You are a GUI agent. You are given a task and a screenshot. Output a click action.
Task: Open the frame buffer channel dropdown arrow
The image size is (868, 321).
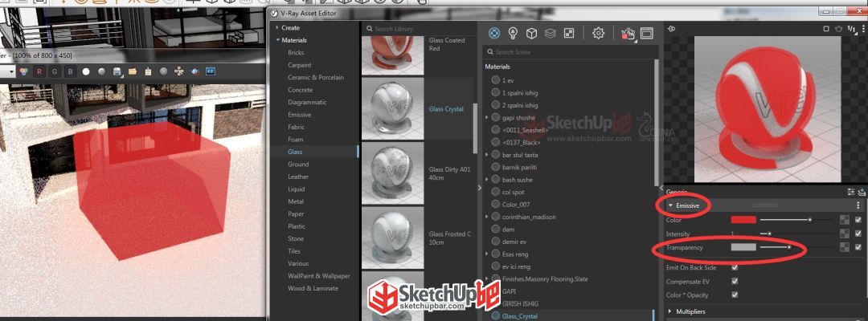tap(10, 72)
